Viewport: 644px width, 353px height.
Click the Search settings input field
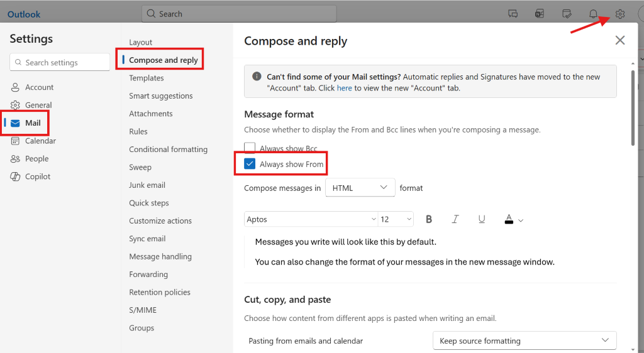[60, 62]
